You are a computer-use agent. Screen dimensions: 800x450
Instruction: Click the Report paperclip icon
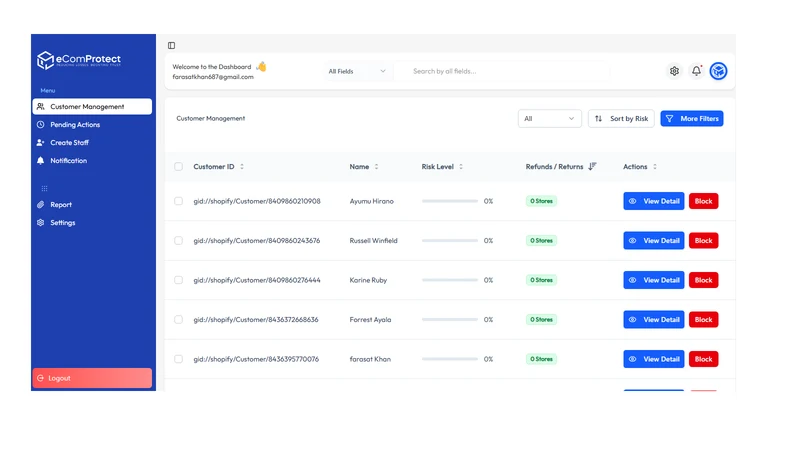coord(40,205)
